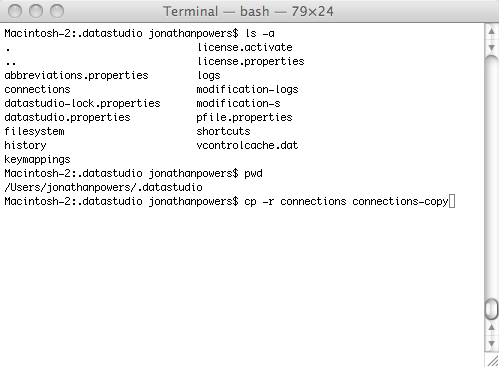Zoom the Terminal window with third title-bar button
Viewport: 499px width, 367px height.
tap(57, 11)
